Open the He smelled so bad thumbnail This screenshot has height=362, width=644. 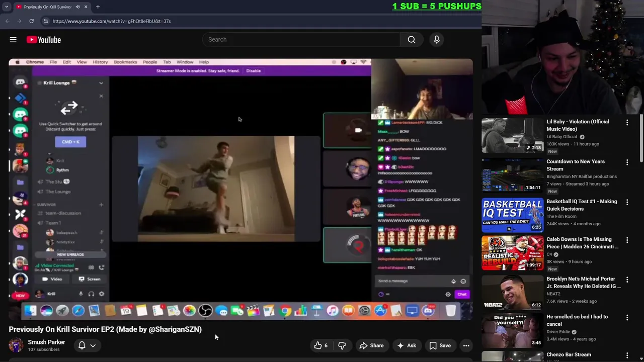point(512,330)
